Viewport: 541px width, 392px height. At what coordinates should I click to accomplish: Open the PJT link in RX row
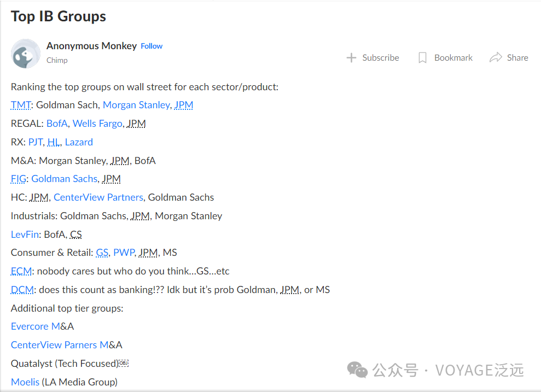pyautogui.click(x=36, y=142)
